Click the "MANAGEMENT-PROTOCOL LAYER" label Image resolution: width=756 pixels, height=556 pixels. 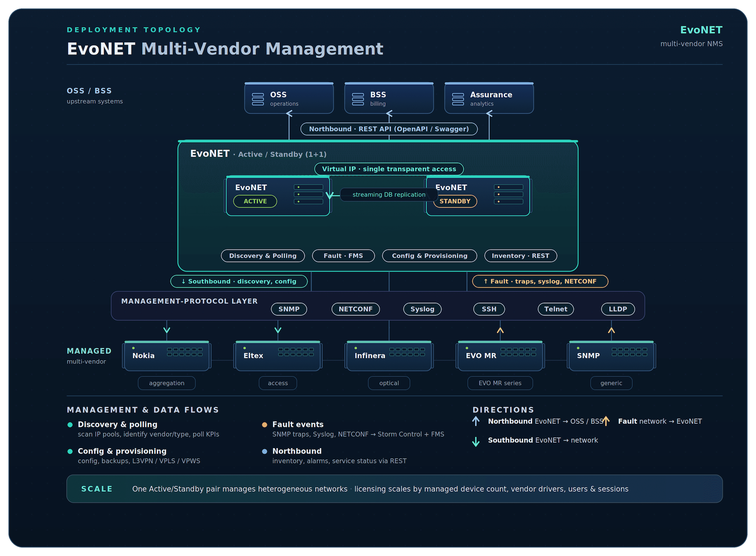click(189, 301)
